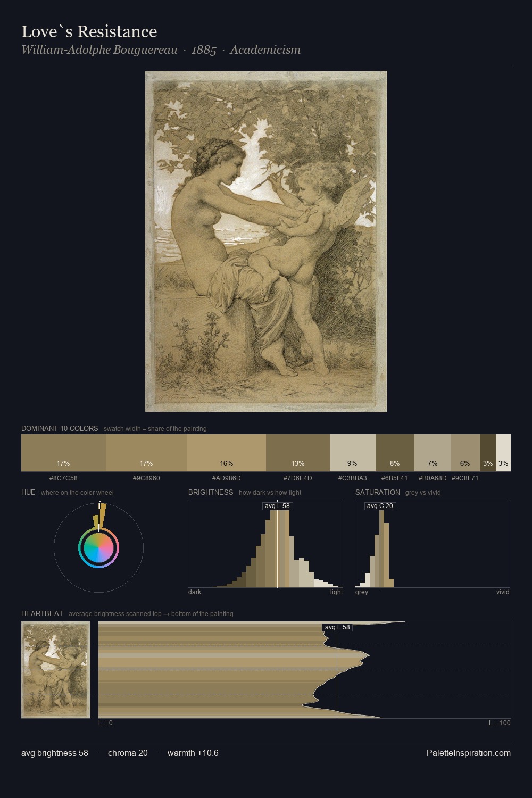
Task: Click the hex label #B0A68D
Action: (433, 478)
